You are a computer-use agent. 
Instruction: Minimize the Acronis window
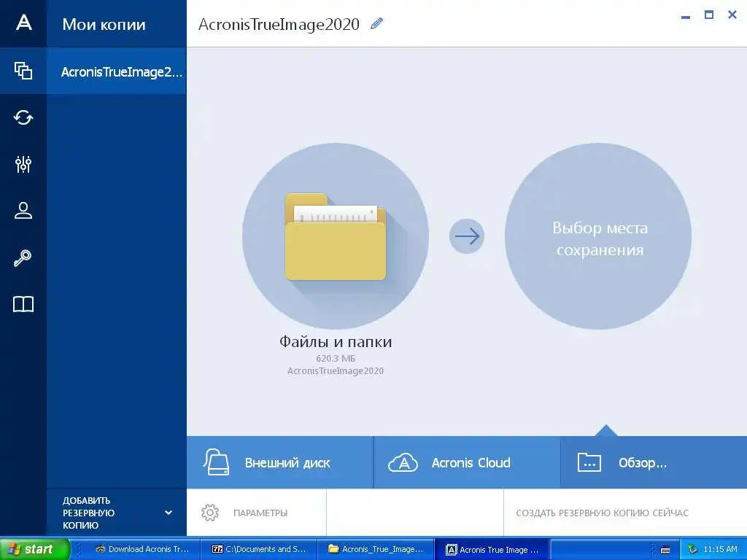click(x=686, y=17)
